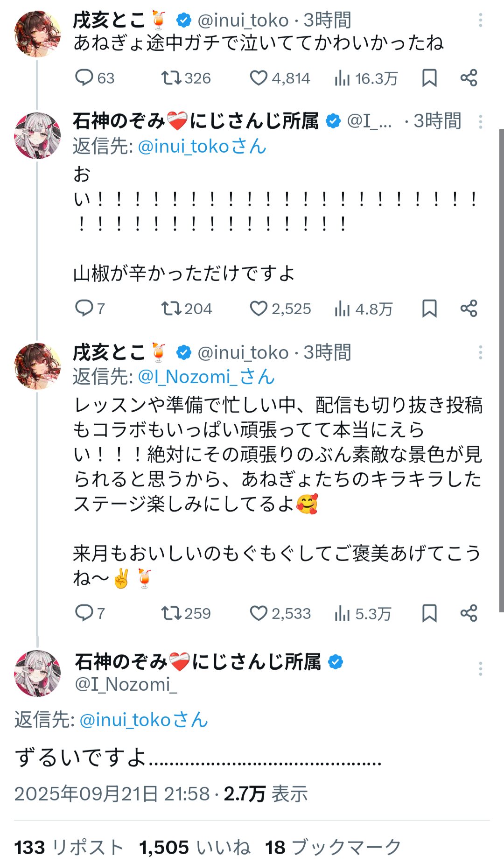Reply to the first 戌亥とこ tweet with 63 replies
504x863 pixels.
tap(84, 78)
